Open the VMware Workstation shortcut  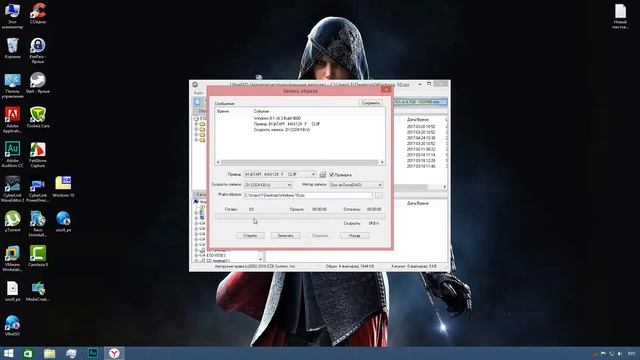click(x=12, y=259)
